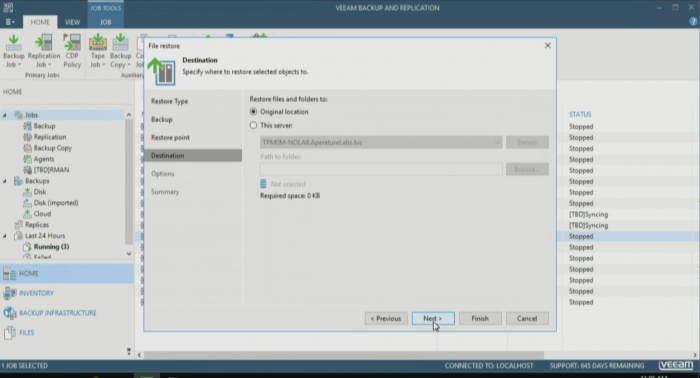Screen dimensions: 700x378
Task: Select Disk (imported) under Backups
Action: click(56, 203)
